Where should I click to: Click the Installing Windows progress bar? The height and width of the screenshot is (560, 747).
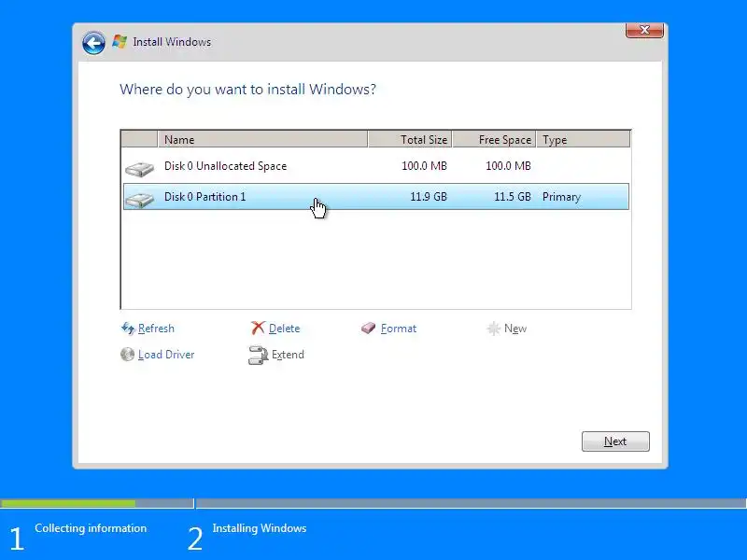[x=472, y=503]
